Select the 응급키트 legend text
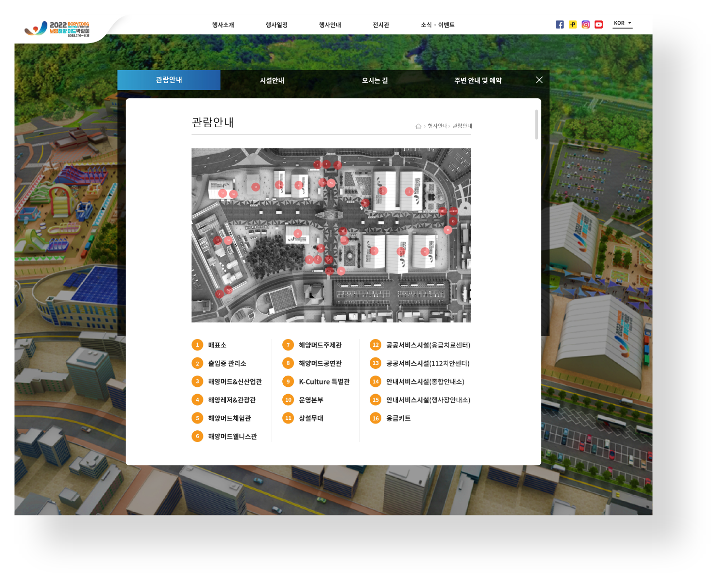725x588 pixels. click(398, 418)
